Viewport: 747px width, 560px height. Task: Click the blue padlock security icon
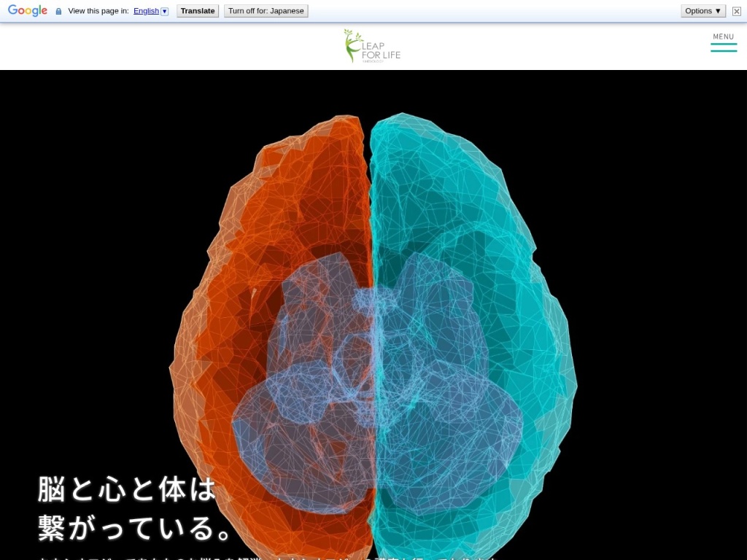[58, 12]
